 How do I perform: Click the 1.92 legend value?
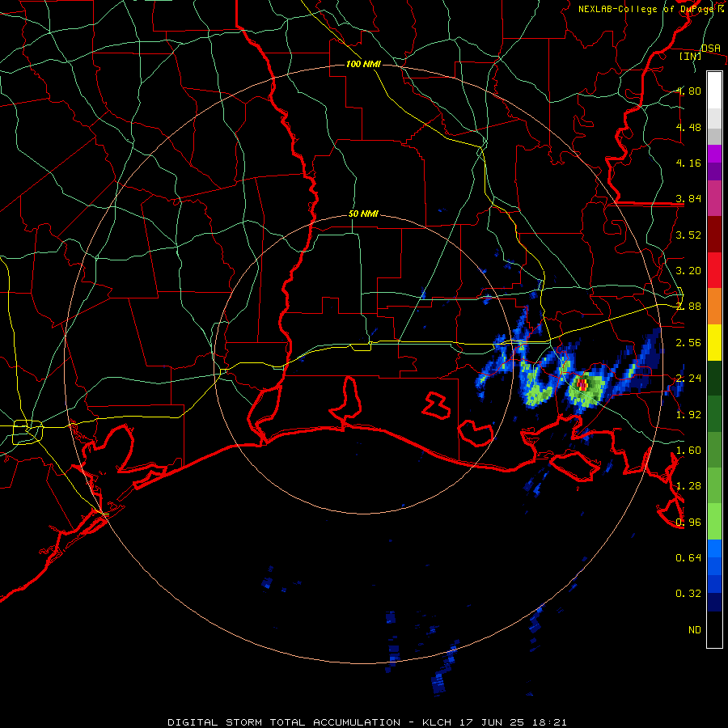[x=688, y=414]
